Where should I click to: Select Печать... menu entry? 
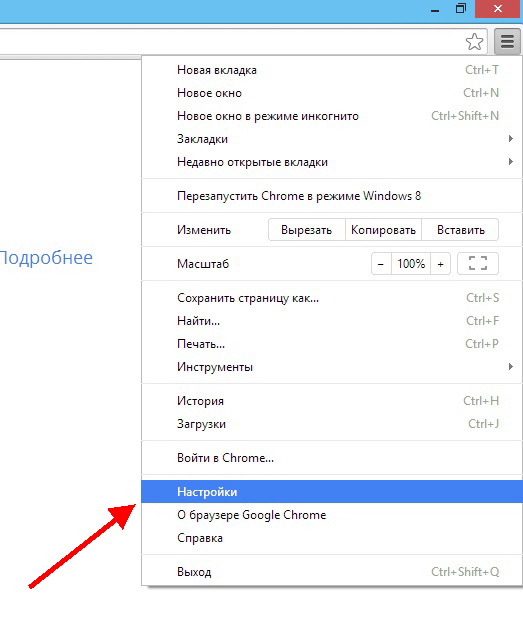332,344
